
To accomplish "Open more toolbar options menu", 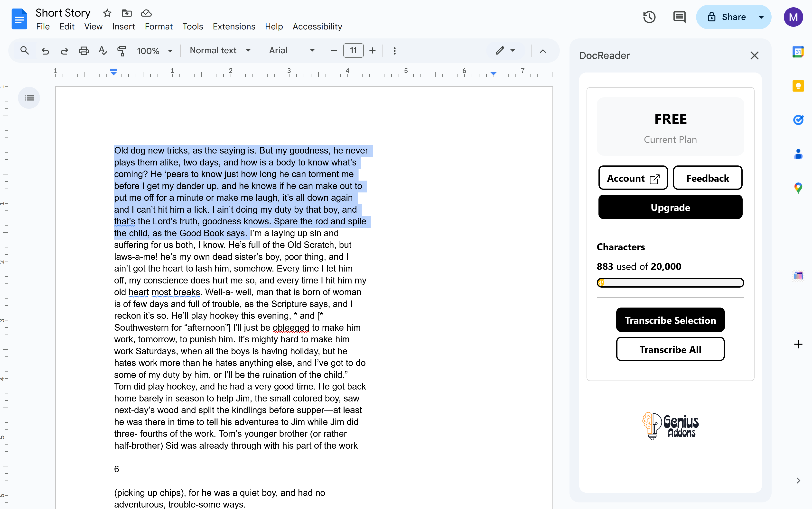I will point(394,51).
